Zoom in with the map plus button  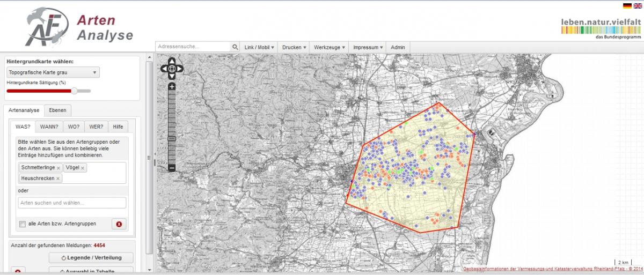point(172,86)
